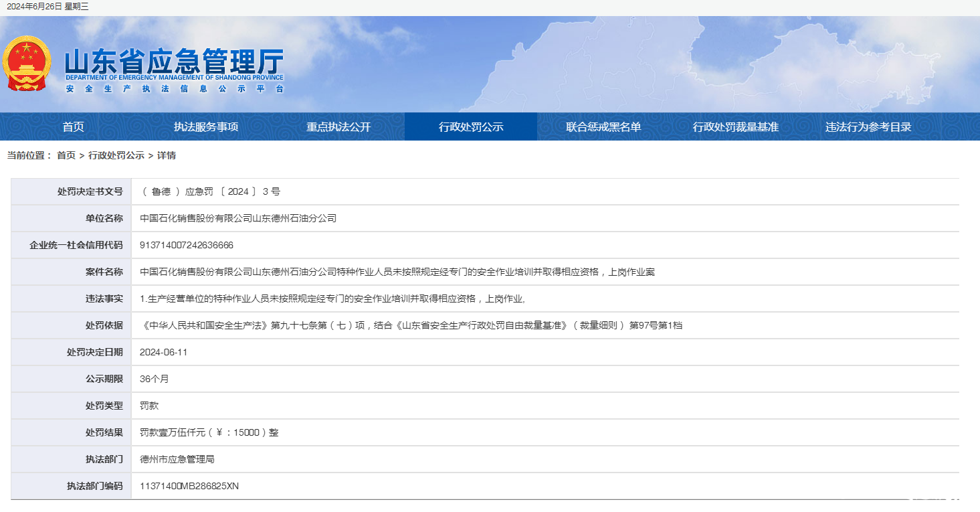Image resolution: width=980 pixels, height=512 pixels.
Task: Click the 德州市应急管理局 department value
Action: point(177,459)
